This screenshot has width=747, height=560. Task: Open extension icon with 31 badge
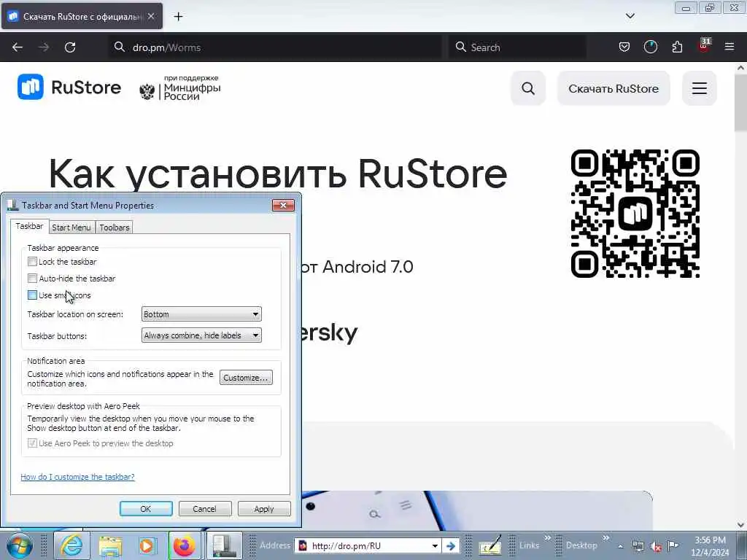(x=703, y=46)
